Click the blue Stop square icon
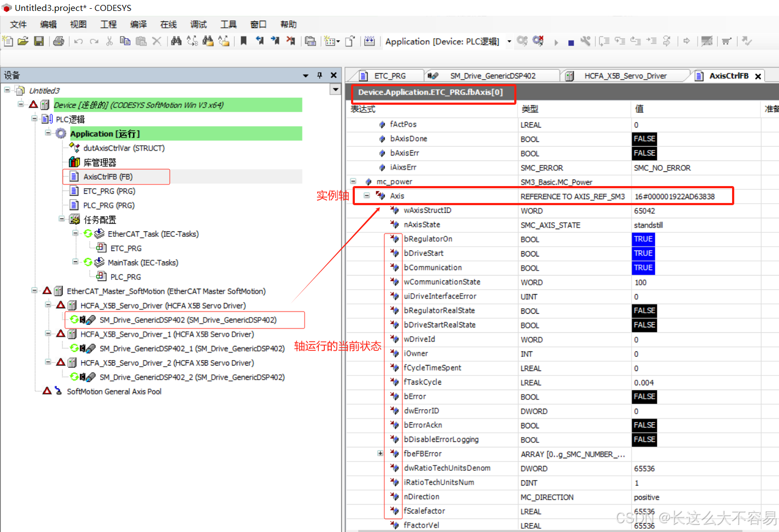This screenshot has height=532, width=779. coord(571,43)
